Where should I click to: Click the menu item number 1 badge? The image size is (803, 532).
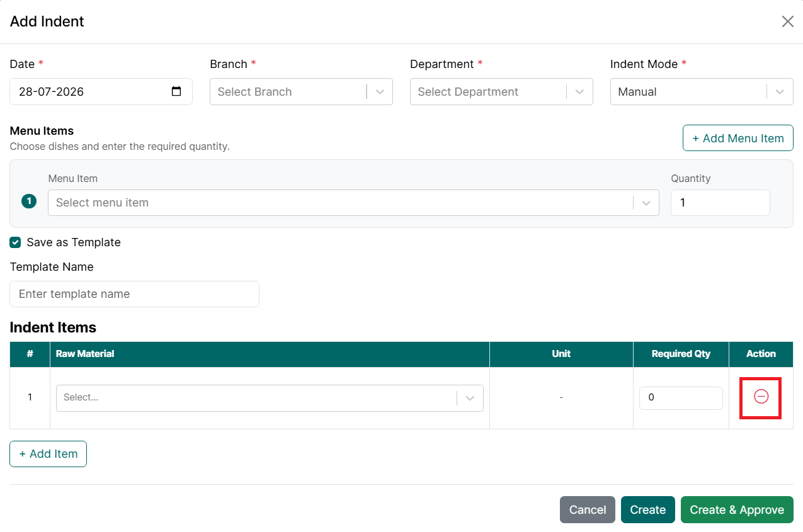coord(29,201)
